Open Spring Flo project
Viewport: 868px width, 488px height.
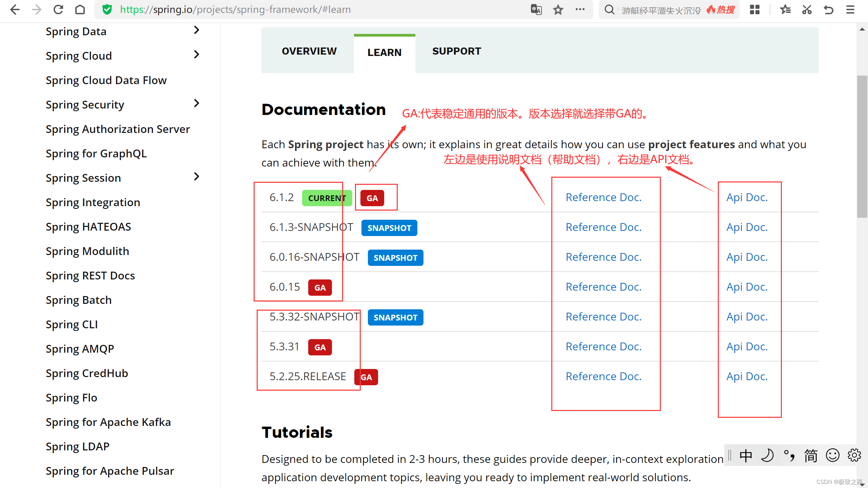pyautogui.click(x=71, y=398)
